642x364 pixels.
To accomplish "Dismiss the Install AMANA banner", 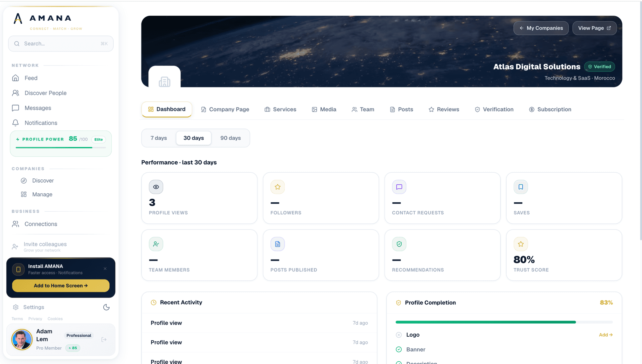I will tap(105, 269).
